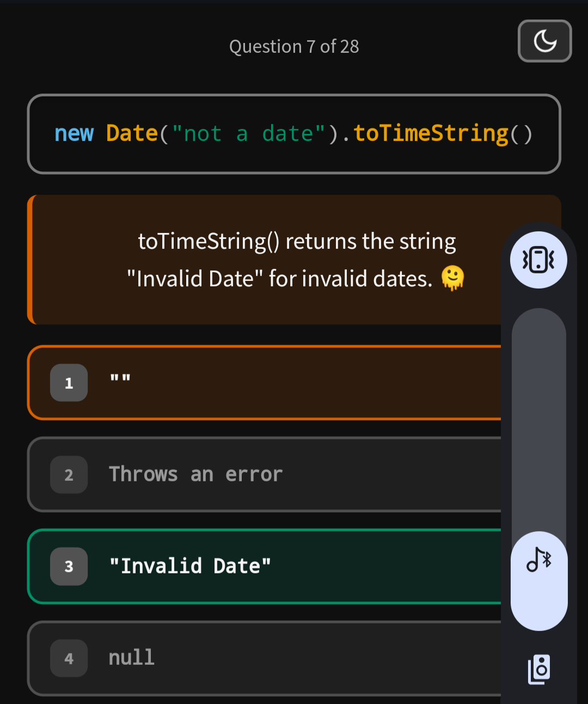Click the Date constructor in code snippet
Image resolution: width=588 pixels, height=704 pixels.
pos(132,133)
